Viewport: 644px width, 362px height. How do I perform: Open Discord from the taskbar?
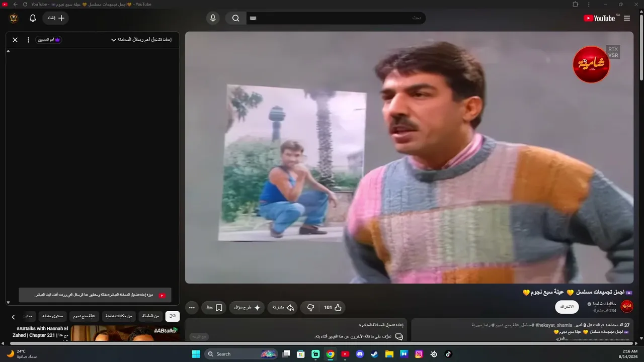[x=360, y=354]
